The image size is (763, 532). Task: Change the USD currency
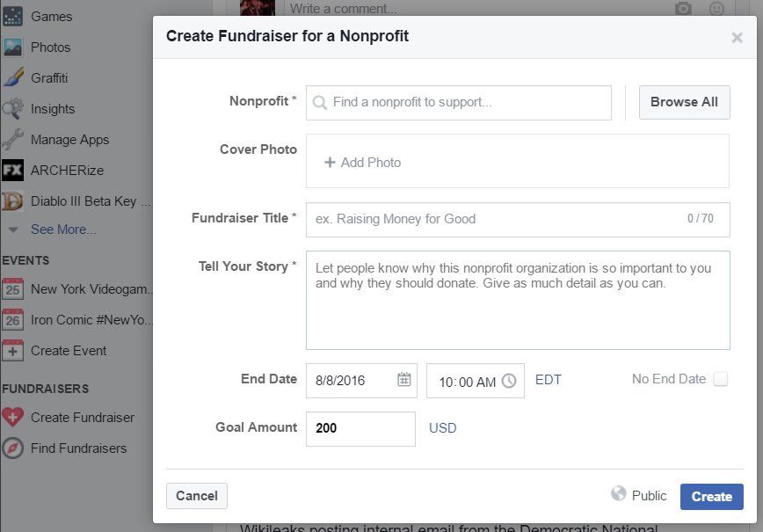pos(442,428)
